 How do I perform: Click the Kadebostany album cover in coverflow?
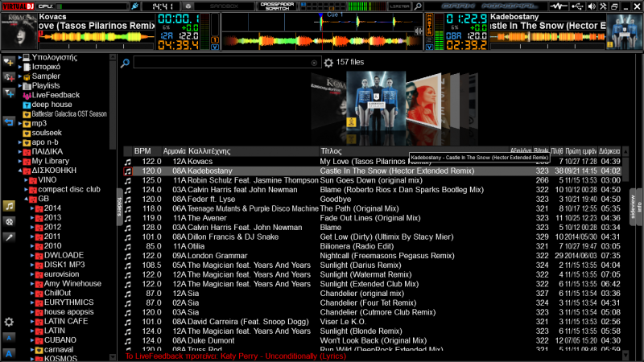(x=376, y=102)
